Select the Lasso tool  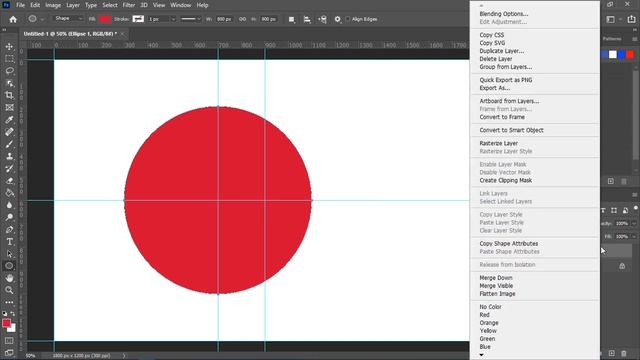click(9, 71)
